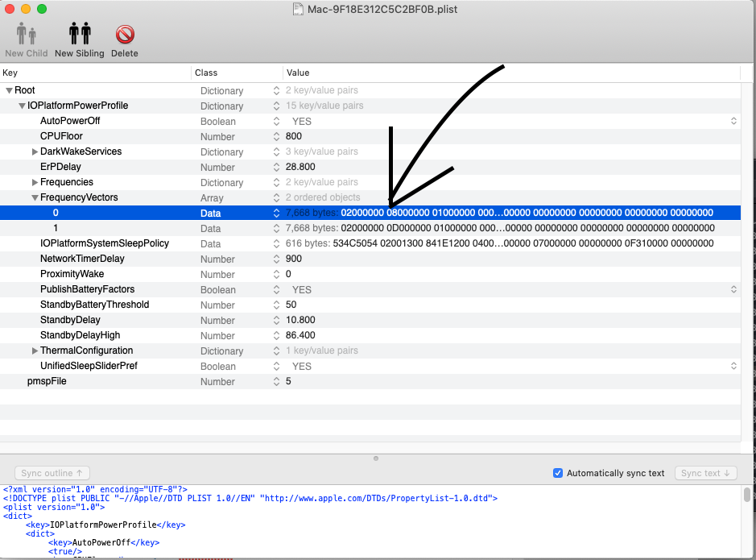Viewport: 756px width, 560px height.
Task: Collapse the FrequencyVectors array
Action: point(35,197)
